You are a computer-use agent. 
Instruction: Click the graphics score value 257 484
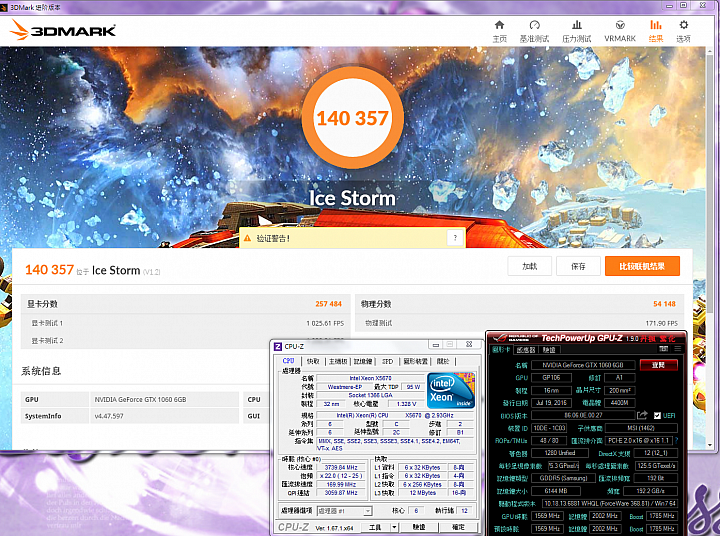point(328,304)
